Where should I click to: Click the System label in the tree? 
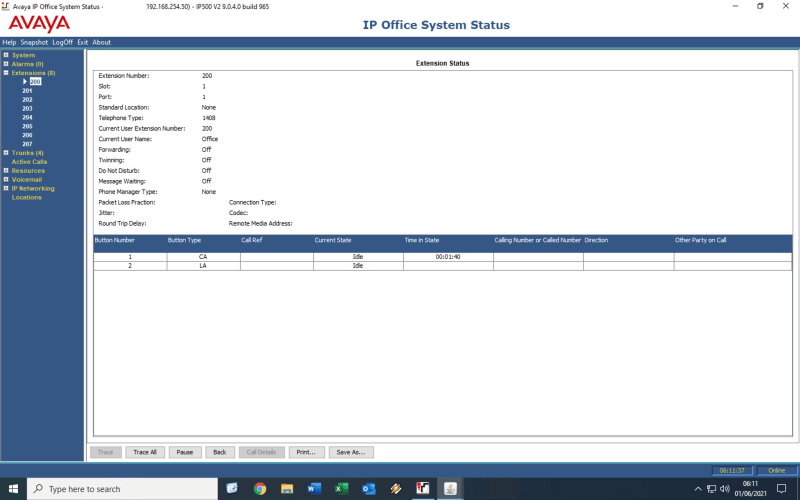(x=23, y=55)
